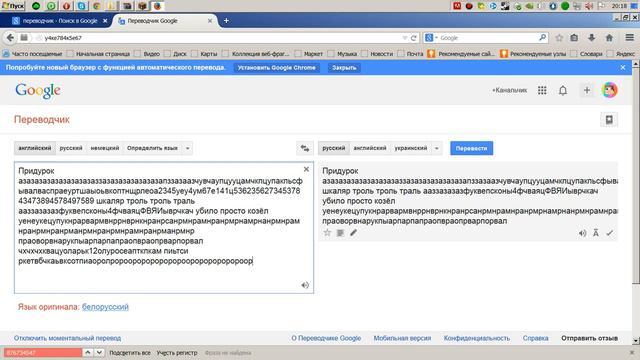640x360 pixels.
Task: Choose Определить язык detect language
Action: click(152, 148)
